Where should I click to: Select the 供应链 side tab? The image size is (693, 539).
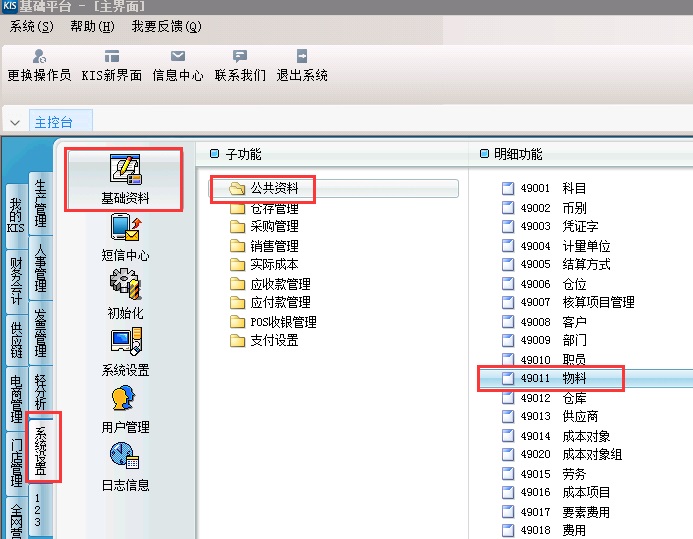click(16, 340)
